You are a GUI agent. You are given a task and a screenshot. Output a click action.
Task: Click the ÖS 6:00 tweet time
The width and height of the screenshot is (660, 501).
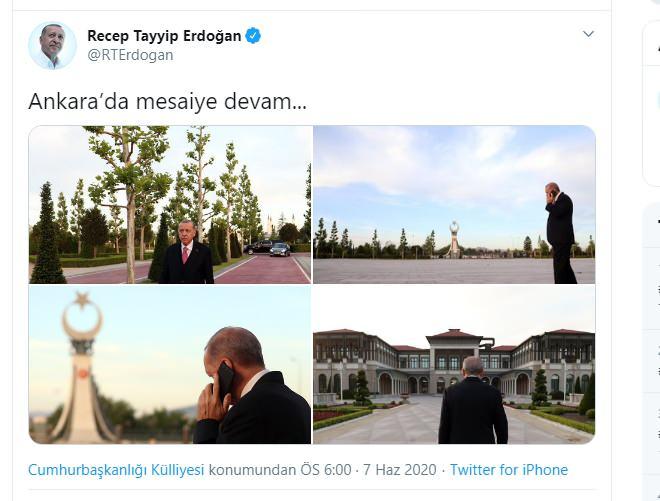[326, 469]
